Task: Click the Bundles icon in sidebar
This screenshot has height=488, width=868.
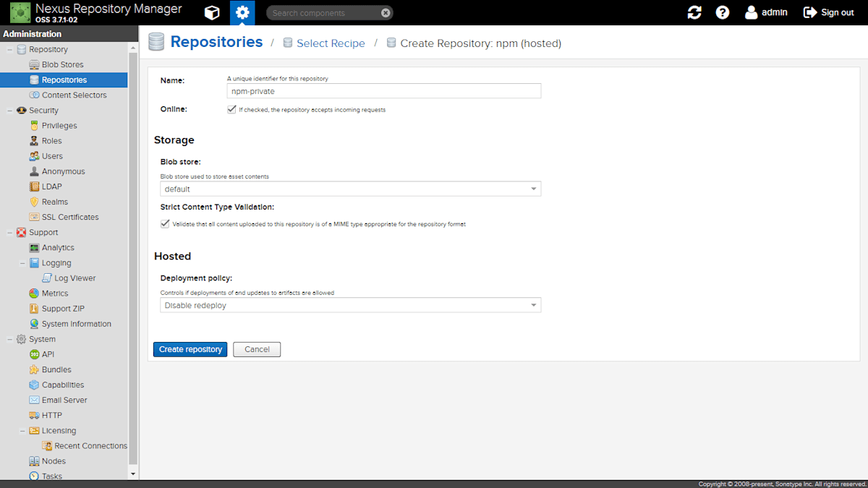Action: 34,369
